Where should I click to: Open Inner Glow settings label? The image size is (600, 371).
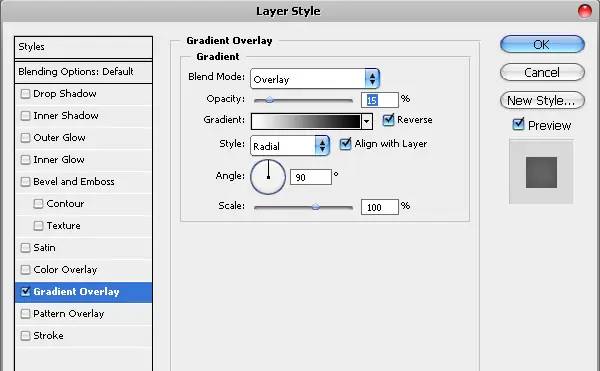[x=59, y=159]
